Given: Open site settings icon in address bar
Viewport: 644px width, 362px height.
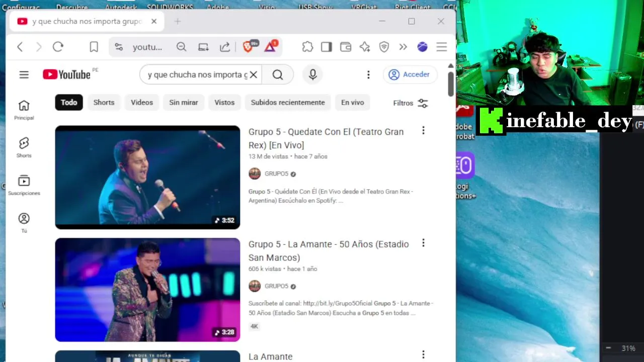Looking at the screenshot, I should 119,47.
